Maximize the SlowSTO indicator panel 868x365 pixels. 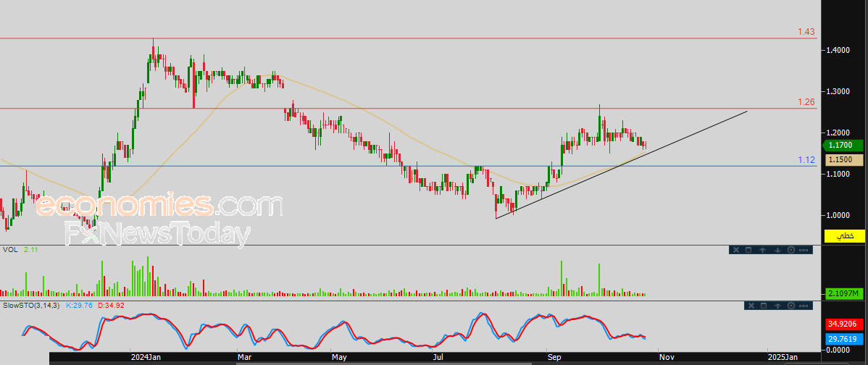click(x=764, y=306)
